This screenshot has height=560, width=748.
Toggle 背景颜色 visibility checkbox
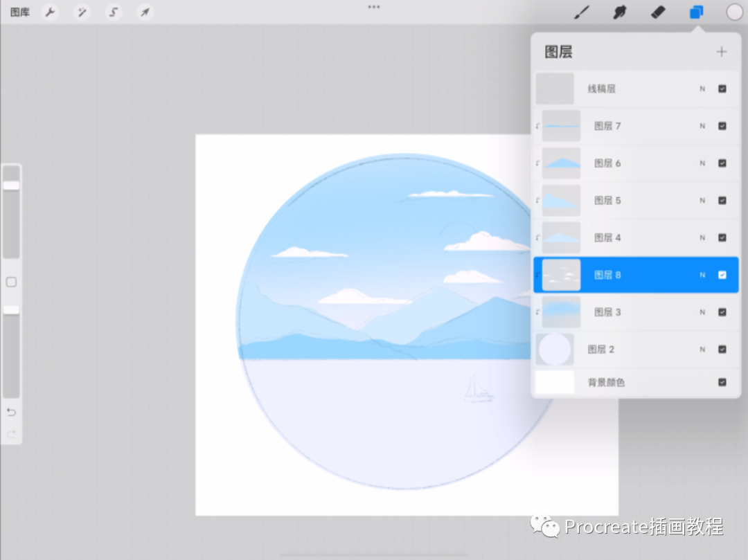click(x=722, y=381)
